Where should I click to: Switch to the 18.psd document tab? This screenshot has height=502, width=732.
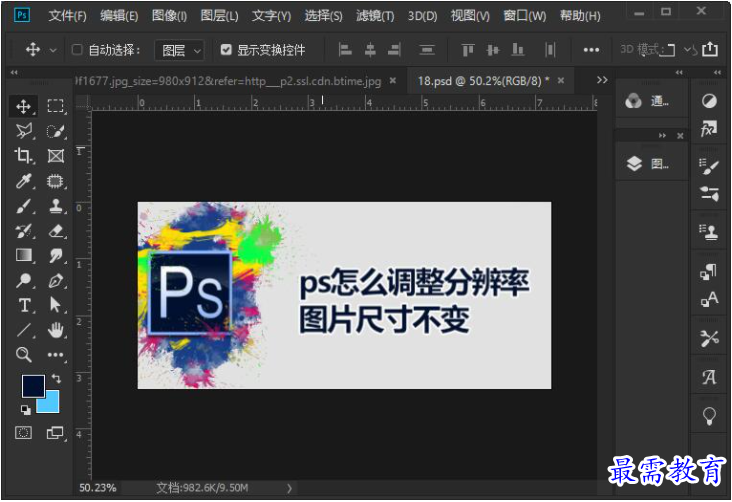pyautogui.click(x=483, y=81)
